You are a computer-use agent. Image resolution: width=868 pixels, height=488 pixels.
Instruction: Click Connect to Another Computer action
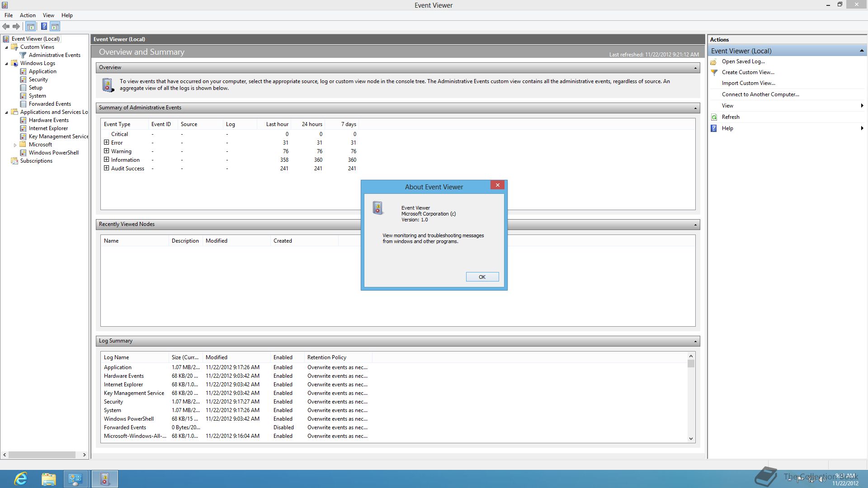tap(760, 94)
